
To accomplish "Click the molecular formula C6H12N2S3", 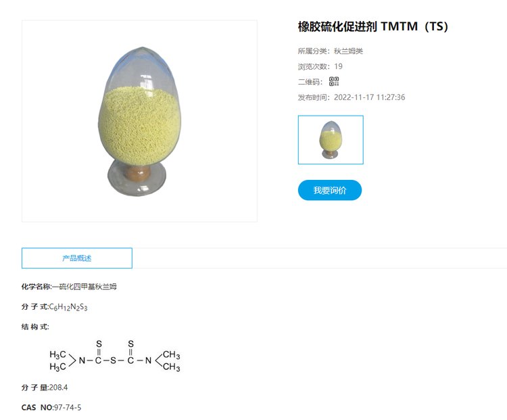I will tap(68, 307).
